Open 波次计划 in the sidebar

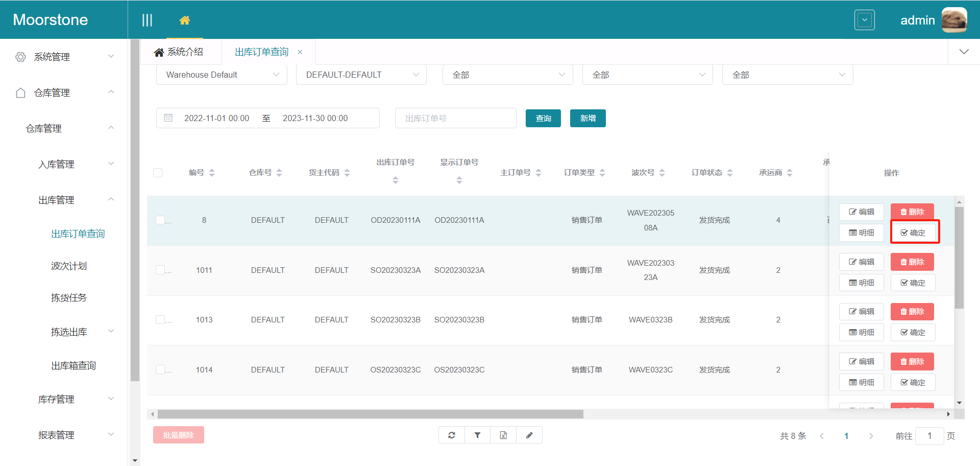(x=69, y=266)
